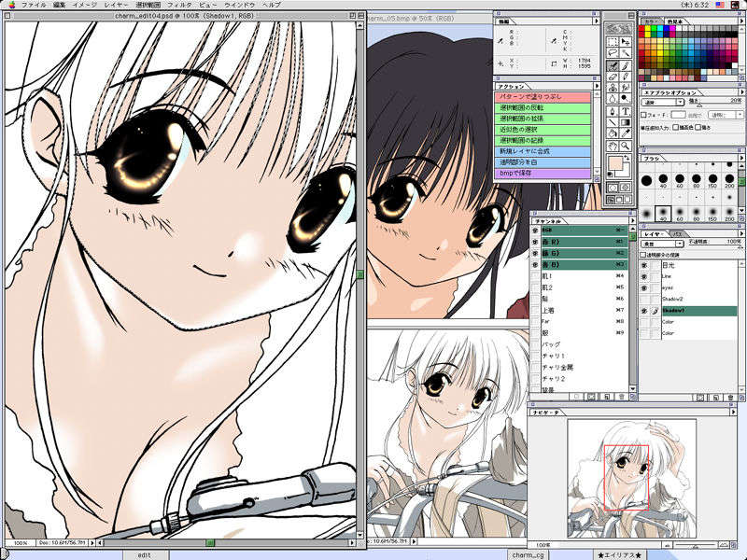Open the Channels palette flyout menu
Screen dimensions: 747x560
click(x=633, y=221)
